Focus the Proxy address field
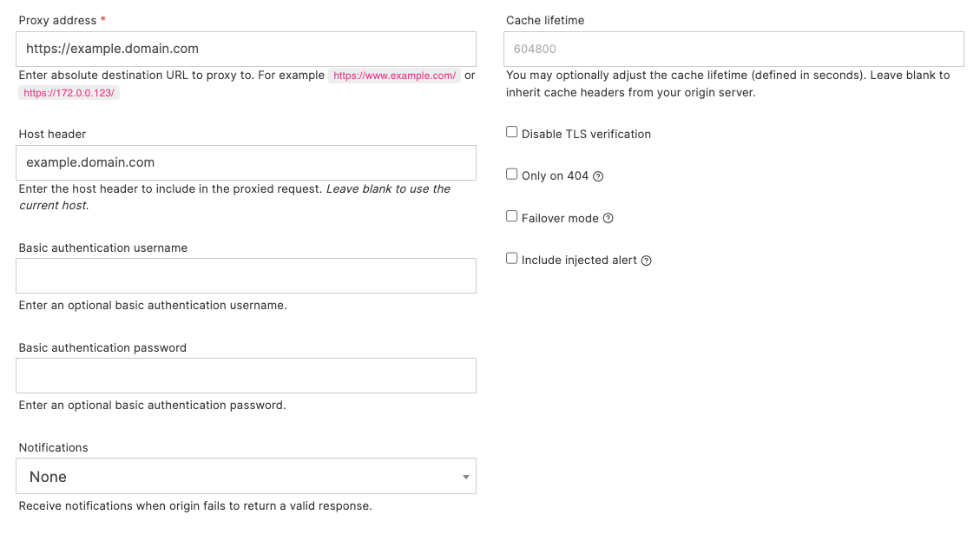This screenshot has height=535, width=980. coord(247,49)
